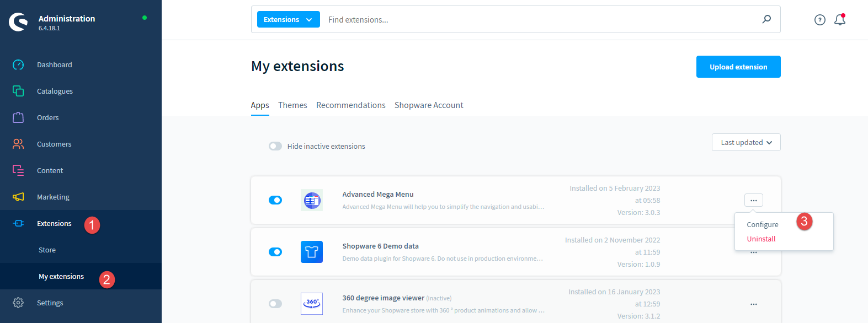
Task: Click the Extensions plug icon
Action: [18, 223]
